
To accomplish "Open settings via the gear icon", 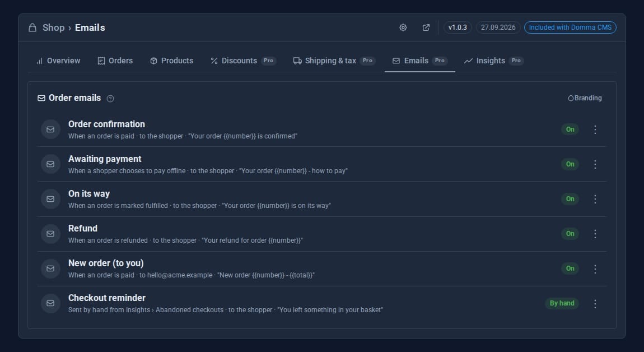I will tap(403, 27).
